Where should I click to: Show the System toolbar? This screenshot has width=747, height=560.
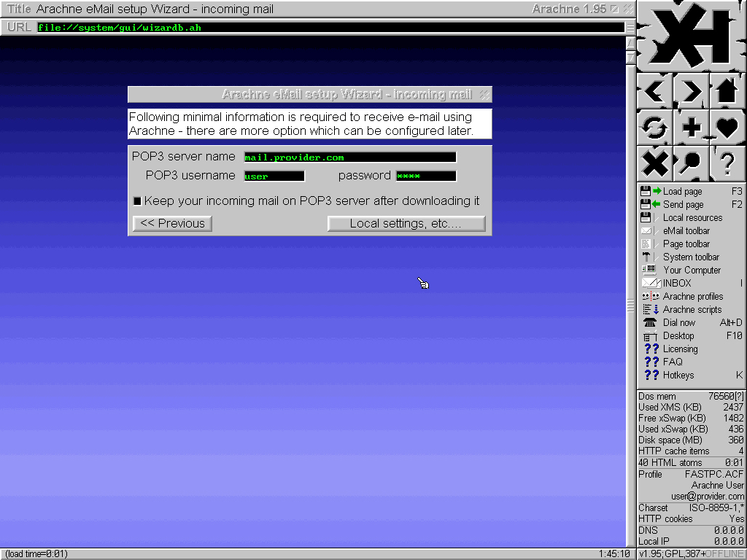[692, 257]
